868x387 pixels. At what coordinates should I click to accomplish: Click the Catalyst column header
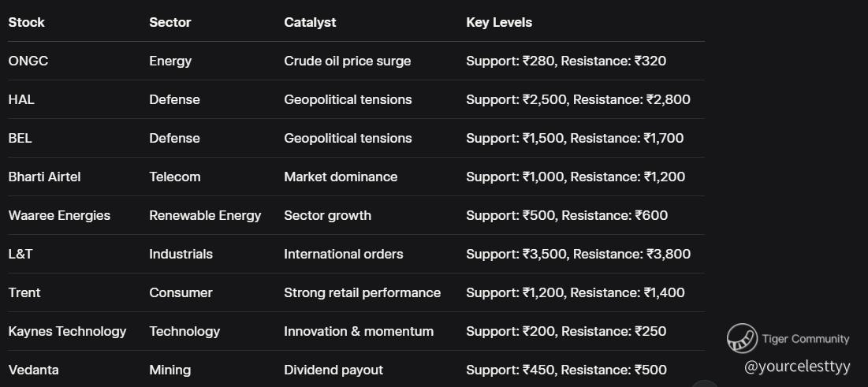click(310, 22)
